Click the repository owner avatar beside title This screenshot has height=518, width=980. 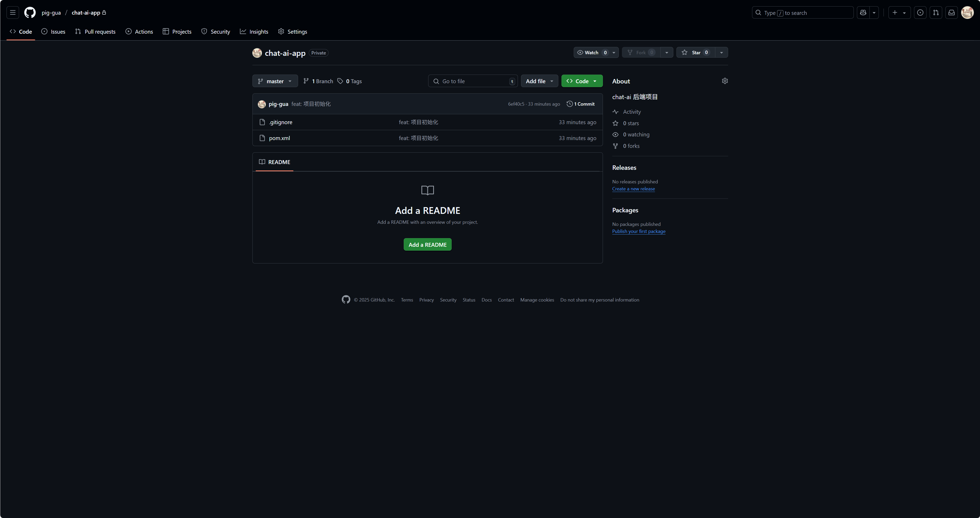coord(257,53)
